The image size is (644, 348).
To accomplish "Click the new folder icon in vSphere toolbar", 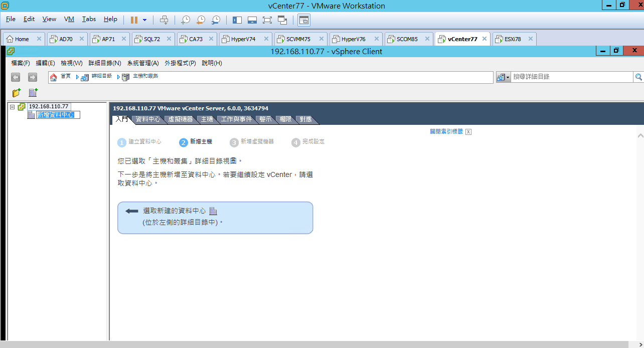I will [x=17, y=93].
